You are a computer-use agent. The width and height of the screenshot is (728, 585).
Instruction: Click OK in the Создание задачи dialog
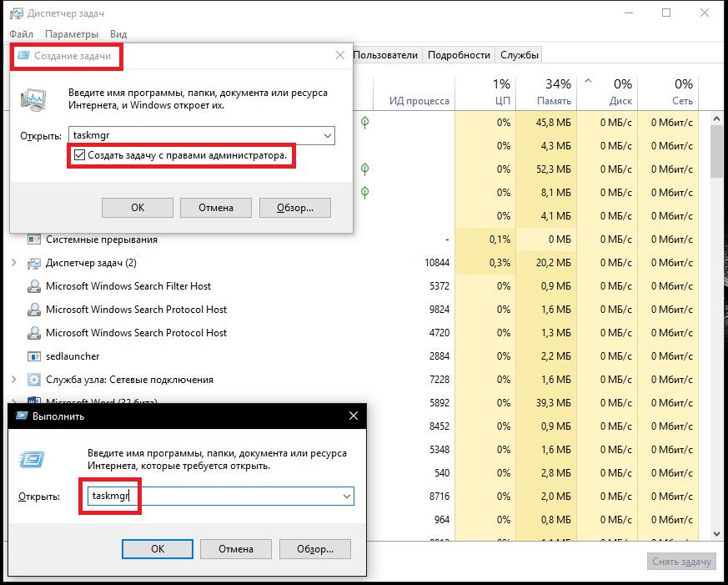pos(138,208)
